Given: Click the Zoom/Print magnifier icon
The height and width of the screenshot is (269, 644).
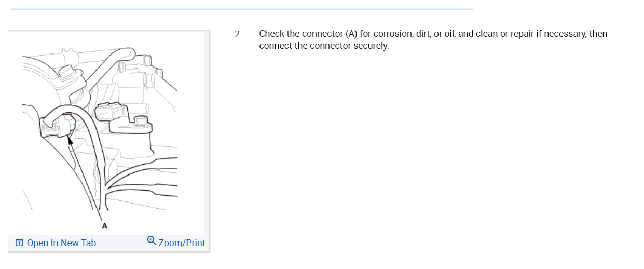Looking at the screenshot, I should click(152, 240).
